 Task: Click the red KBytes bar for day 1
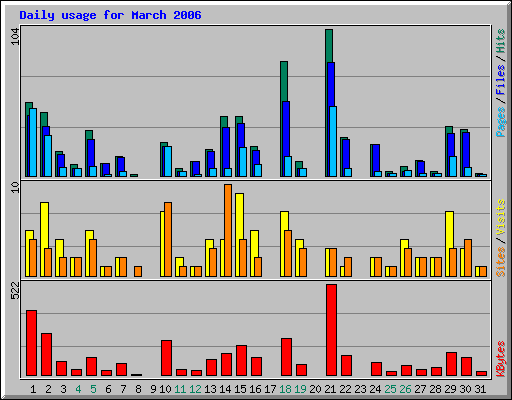click(31, 343)
